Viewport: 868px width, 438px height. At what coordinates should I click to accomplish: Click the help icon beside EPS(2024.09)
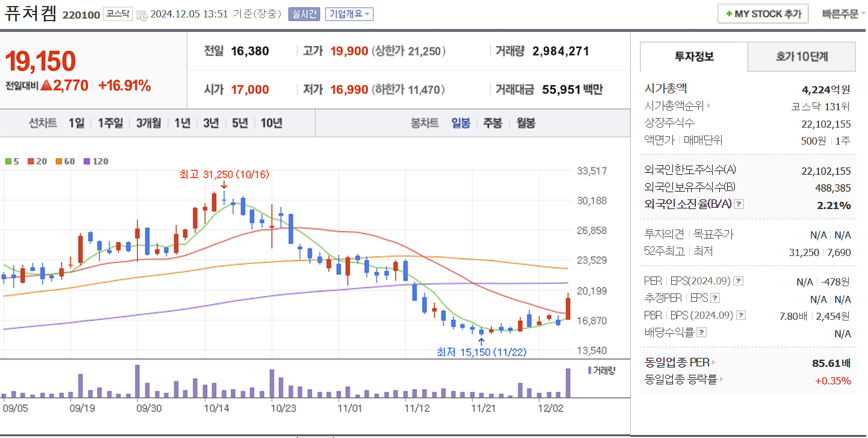click(740, 280)
